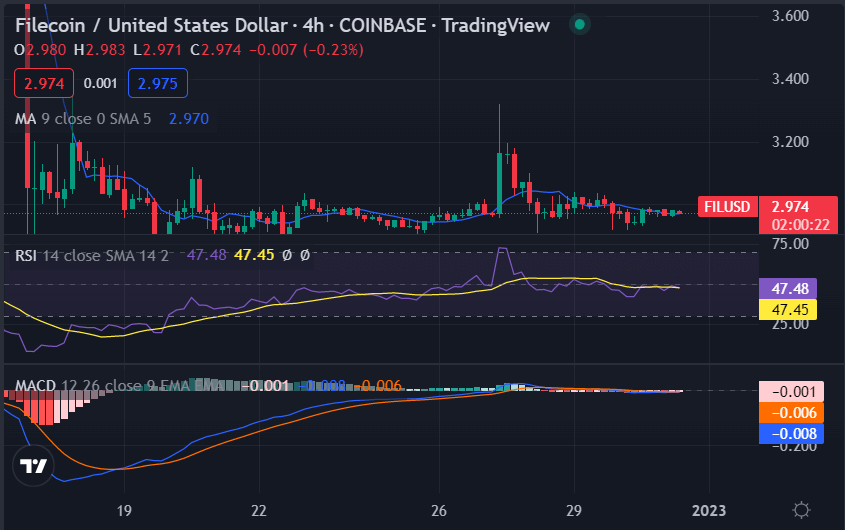Click the blue buy price 2.975 button
This screenshot has width=845, height=530.
click(157, 83)
